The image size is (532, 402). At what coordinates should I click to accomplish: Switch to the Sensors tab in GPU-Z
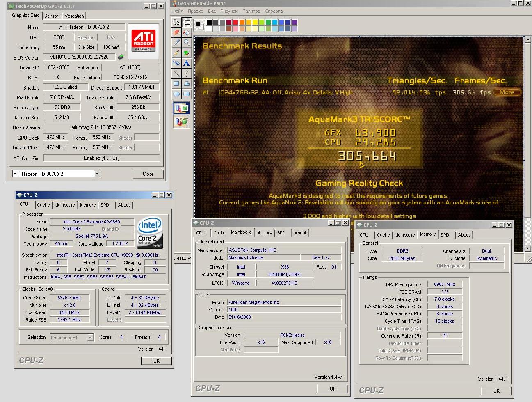(x=52, y=16)
